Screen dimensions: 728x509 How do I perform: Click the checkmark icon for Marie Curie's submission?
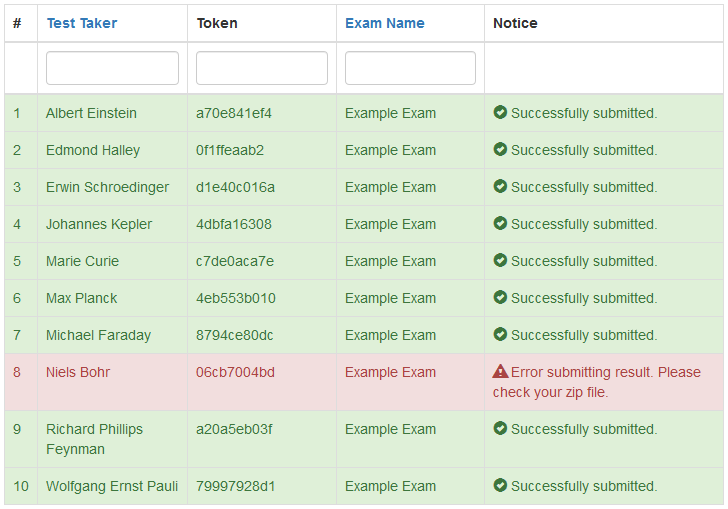click(500, 261)
